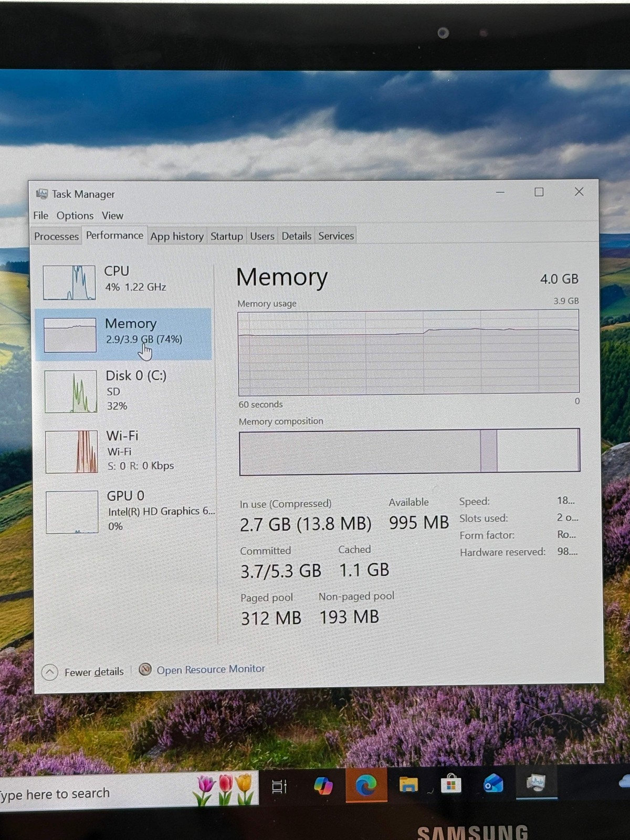Switch to the Services tab
Image resolution: width=630 pixels, height=840 pixels.
coord(336,236)
